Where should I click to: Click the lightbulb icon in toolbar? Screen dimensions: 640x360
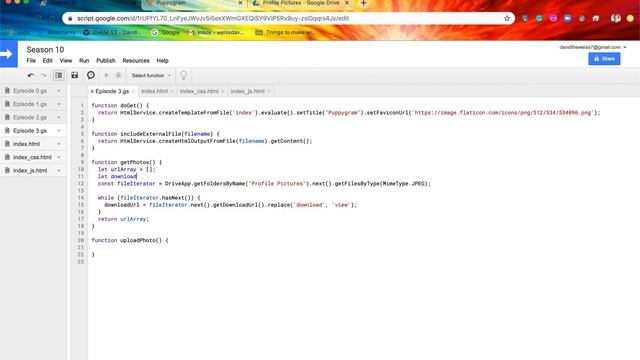coord(183,75)
